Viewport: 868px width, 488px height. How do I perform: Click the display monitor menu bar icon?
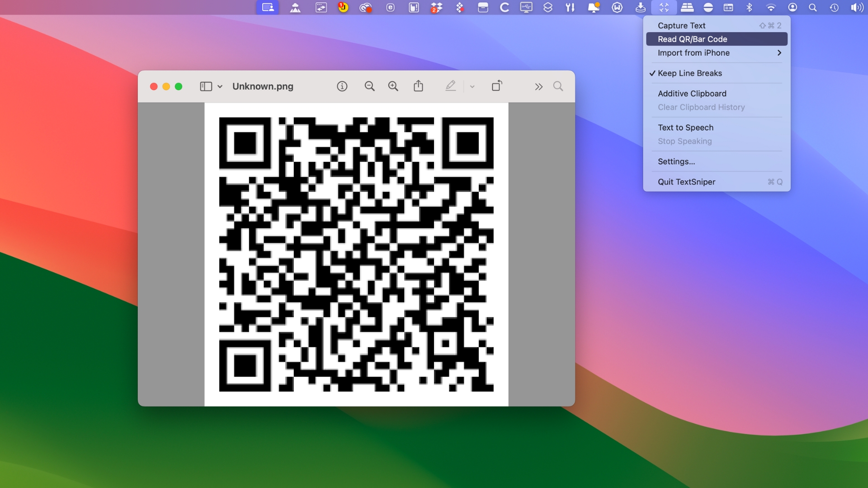click(x=526, y=7)
